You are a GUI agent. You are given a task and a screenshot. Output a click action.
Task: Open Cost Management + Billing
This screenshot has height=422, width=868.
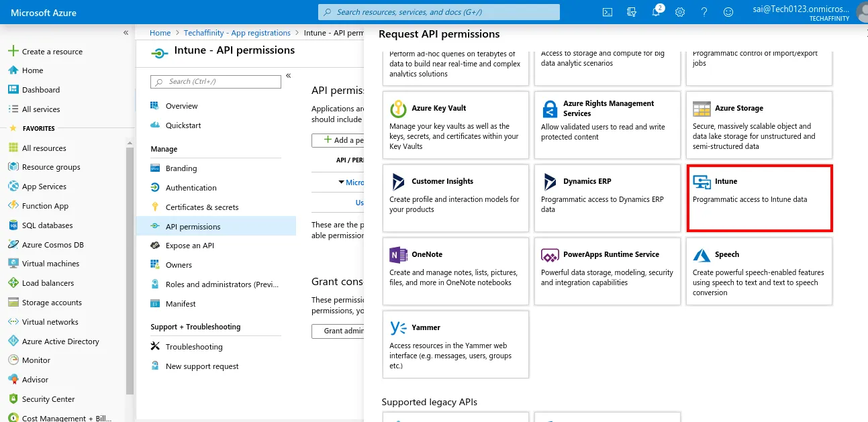(x=60, y=417)
